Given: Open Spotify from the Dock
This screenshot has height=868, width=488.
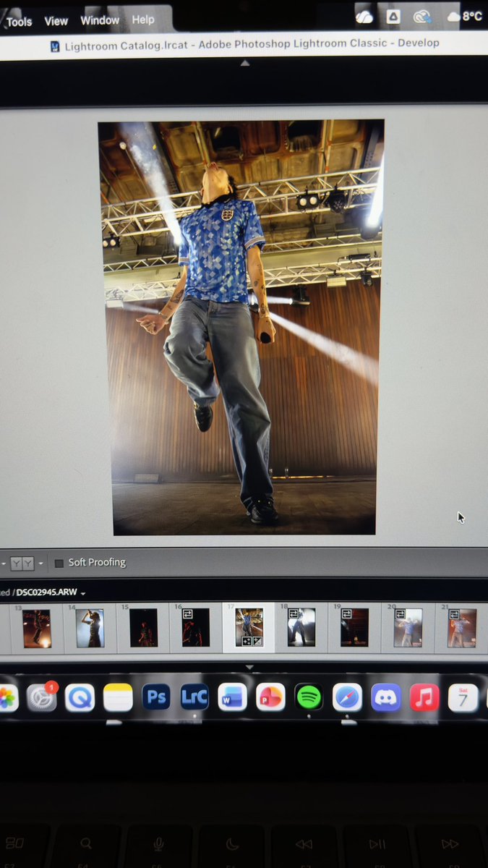Looking at the screenshot, I should coord(309,697).
